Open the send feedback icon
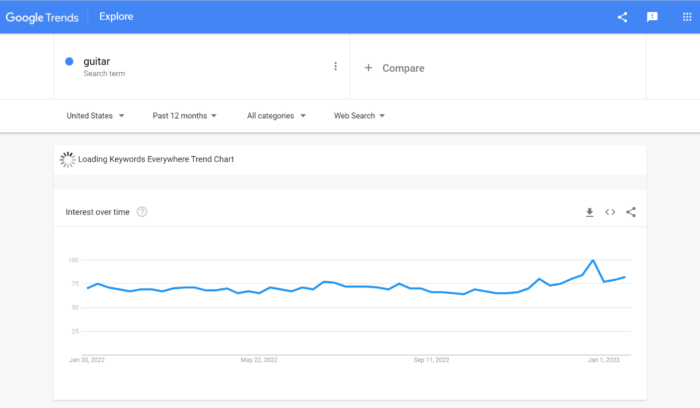The height and width of the screenshot is (408, 700). 652,16
